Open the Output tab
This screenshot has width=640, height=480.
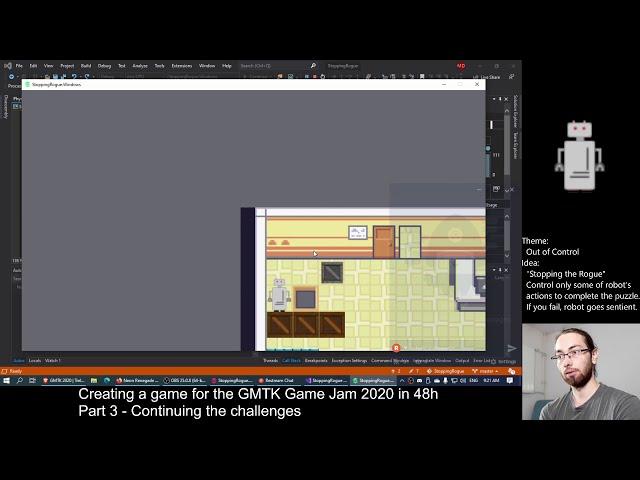click(462, 360)
